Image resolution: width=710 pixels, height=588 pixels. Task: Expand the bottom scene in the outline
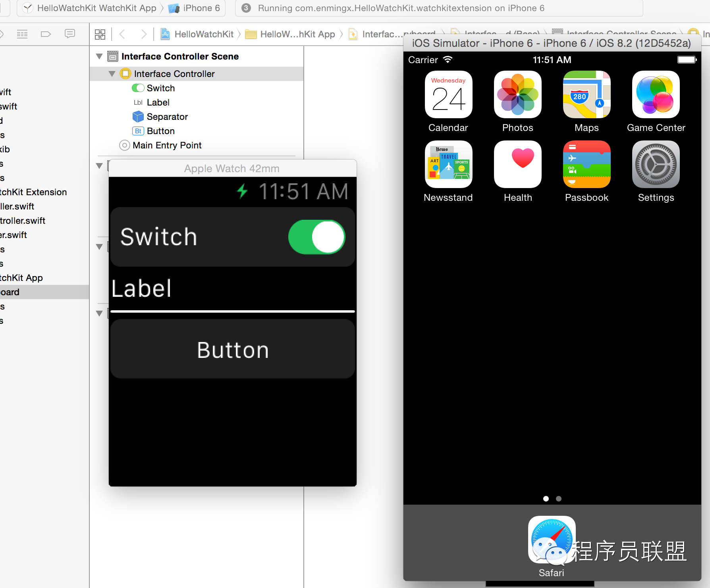coord(99,313)
